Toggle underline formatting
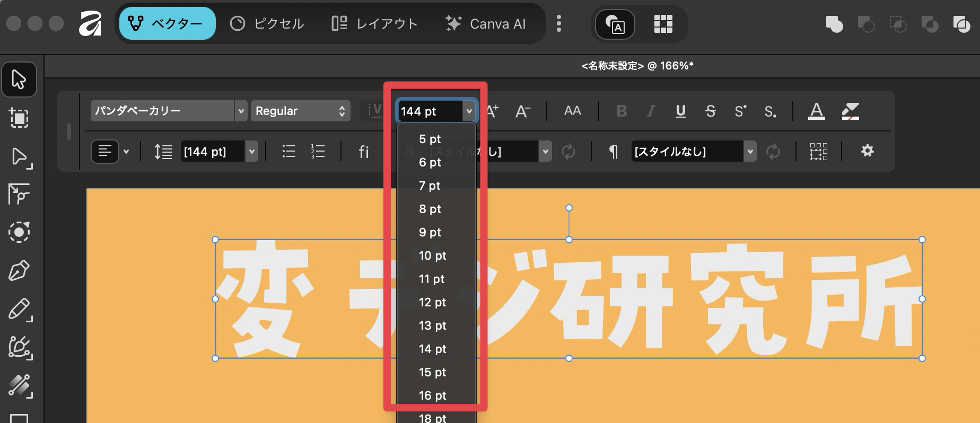 681,111
